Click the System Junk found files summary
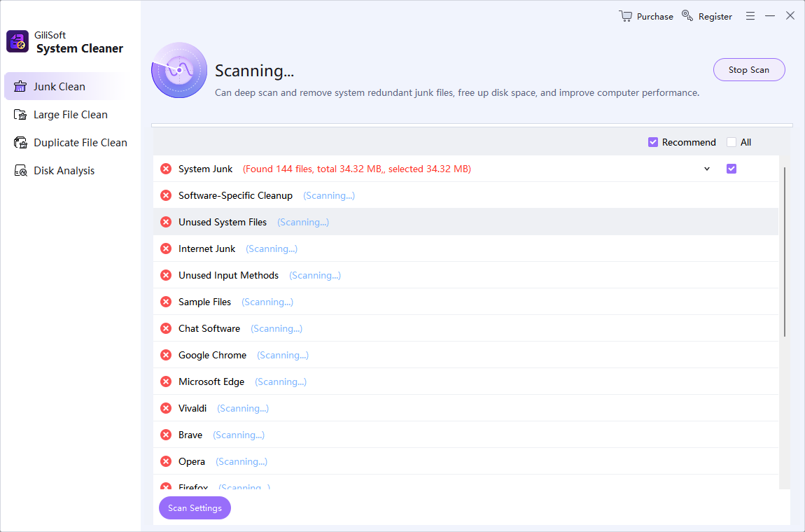The height and width of the screenshot is (532, 805). click(x=357, y=169)
